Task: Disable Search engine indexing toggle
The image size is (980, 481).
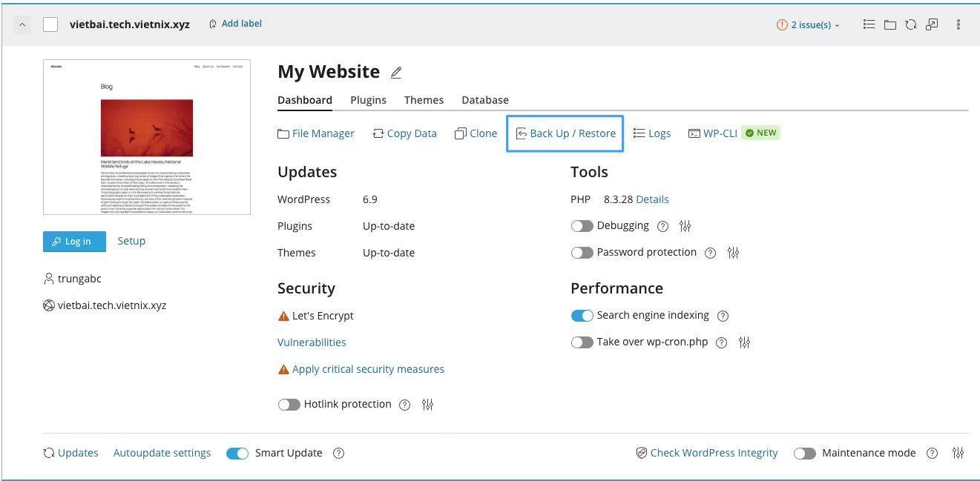Action: point(582,316)
